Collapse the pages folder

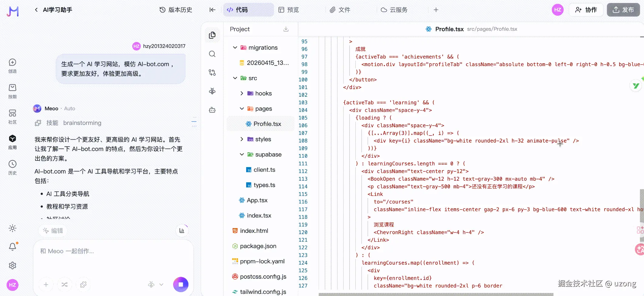pos(242,109)
